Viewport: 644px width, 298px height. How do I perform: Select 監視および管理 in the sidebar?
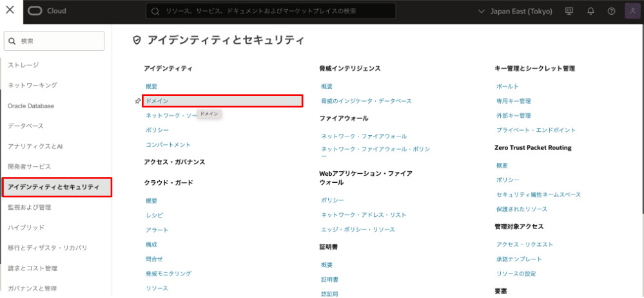[29, 207]
